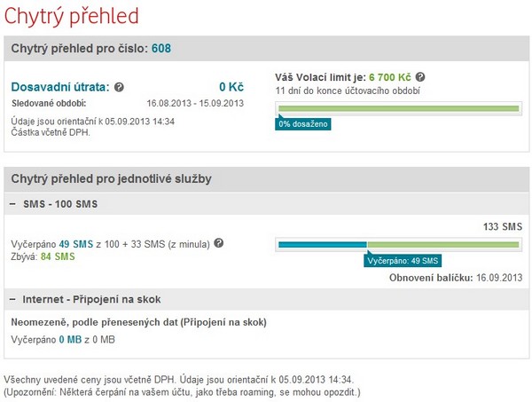Viewport: 532px width, 402px height.
Task: Click the 0% dosaženo marker label
Action: 303,124
